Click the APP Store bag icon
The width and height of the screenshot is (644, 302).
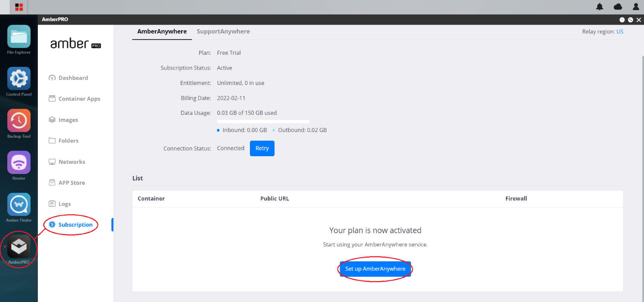(x=52, y=183)
